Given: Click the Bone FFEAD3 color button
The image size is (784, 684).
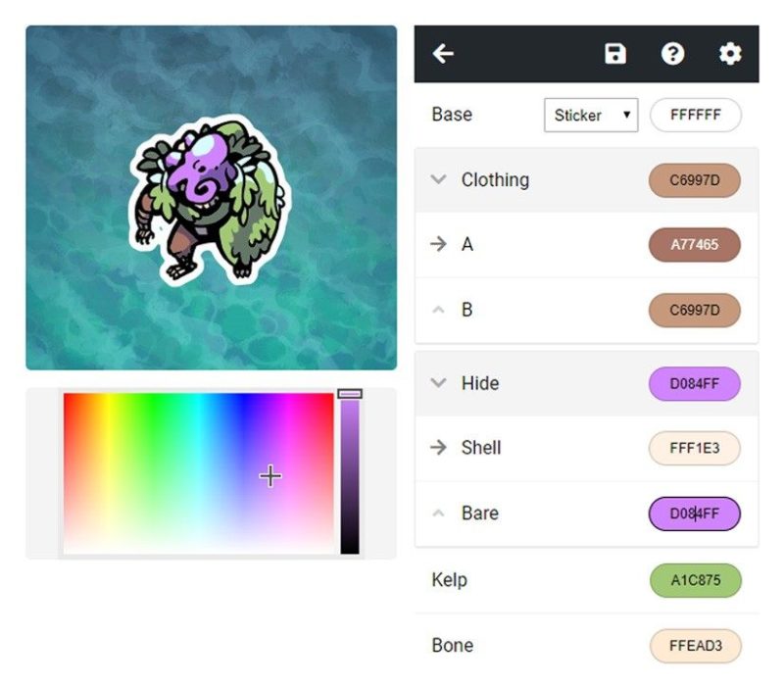Looking at the screenshot, I should tap(696, 646).
